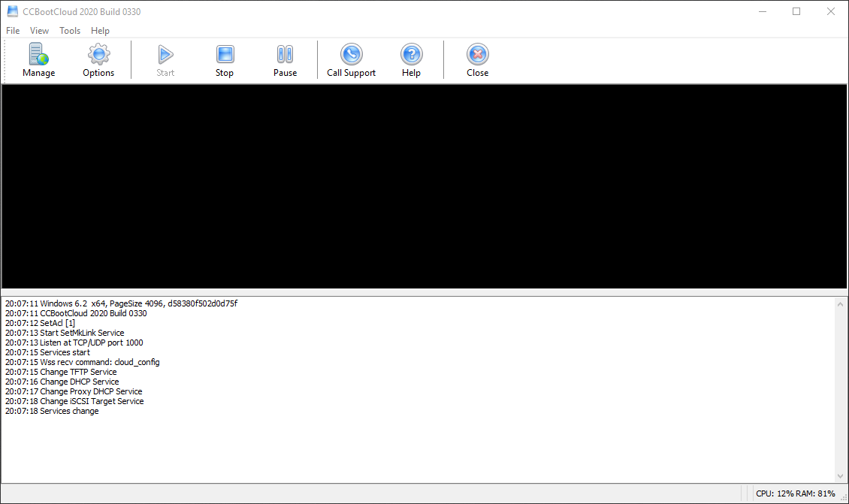Viewport: 849px width, 504px height.
Task: Open the Help menu in menu bar
Action: coord(100,31)
